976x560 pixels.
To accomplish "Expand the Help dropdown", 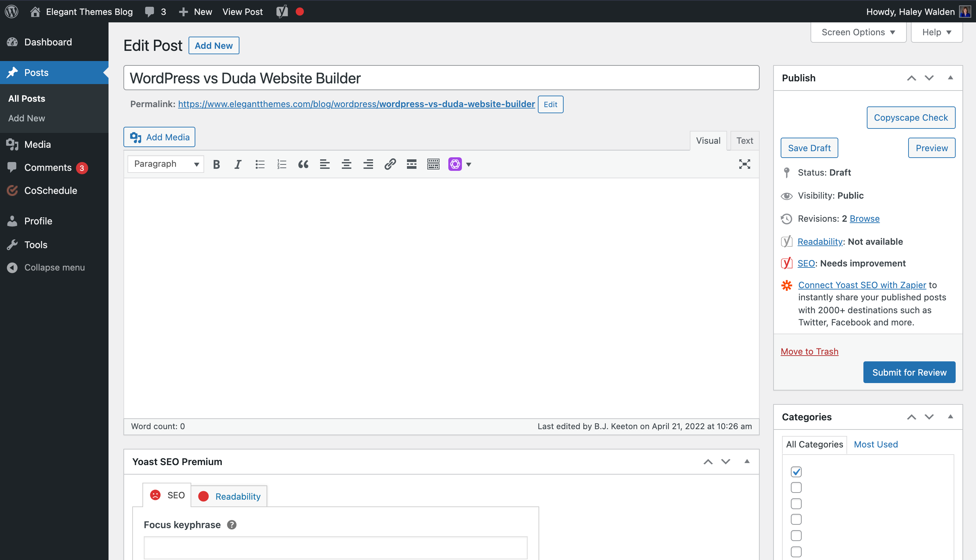I will pos(937,32).
